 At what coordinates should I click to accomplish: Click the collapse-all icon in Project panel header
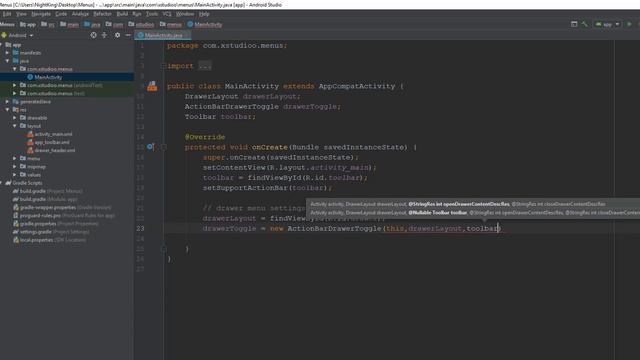pyautogui.click(x=104, y=35)
